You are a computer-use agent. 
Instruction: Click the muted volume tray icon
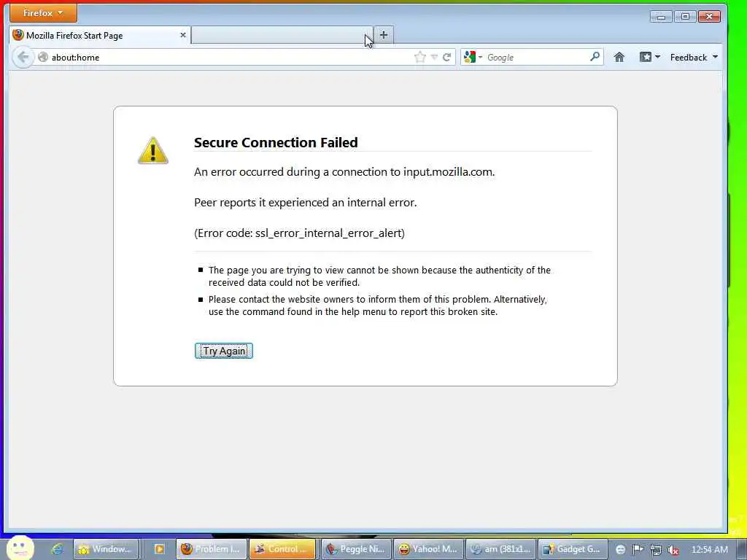pos(673,550)
